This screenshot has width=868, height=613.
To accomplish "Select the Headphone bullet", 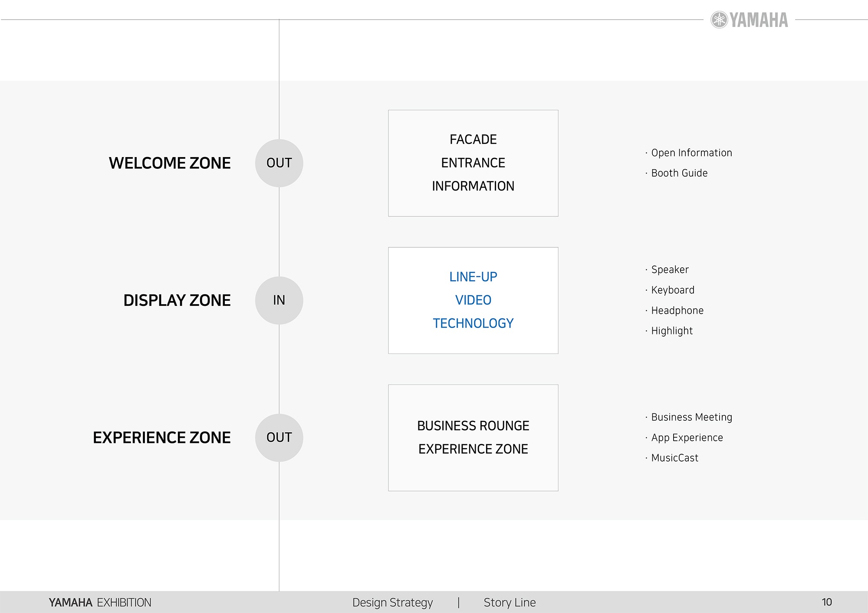I will coord(674,310).
